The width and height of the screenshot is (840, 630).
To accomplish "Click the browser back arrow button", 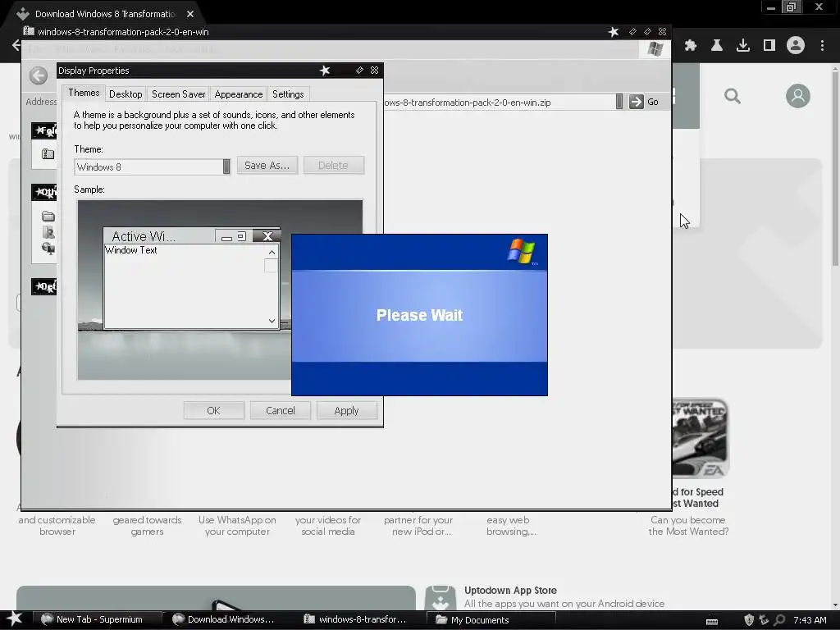I will pyautogui.click(x=16, y=46).
